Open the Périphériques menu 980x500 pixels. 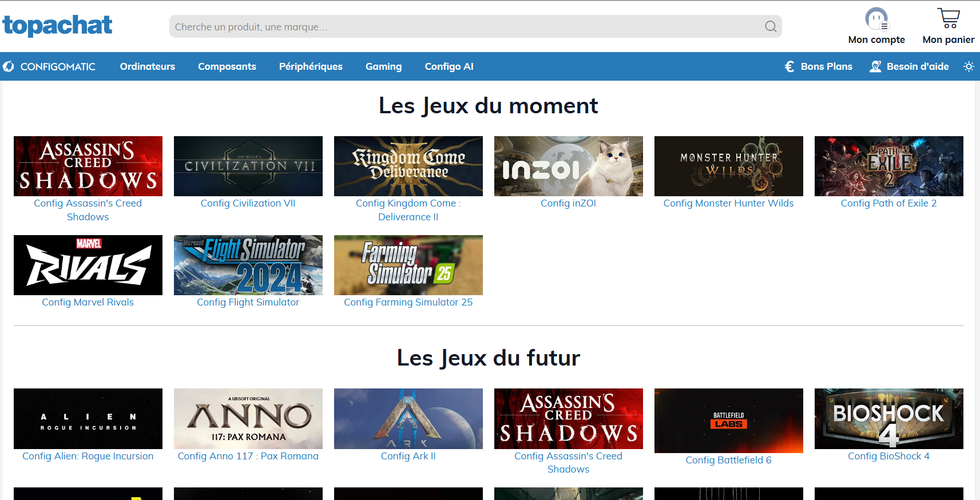(x=311, y=66)
